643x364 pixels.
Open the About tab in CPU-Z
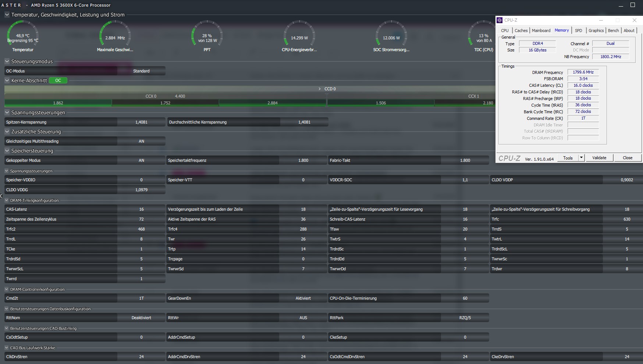point(629,31)
